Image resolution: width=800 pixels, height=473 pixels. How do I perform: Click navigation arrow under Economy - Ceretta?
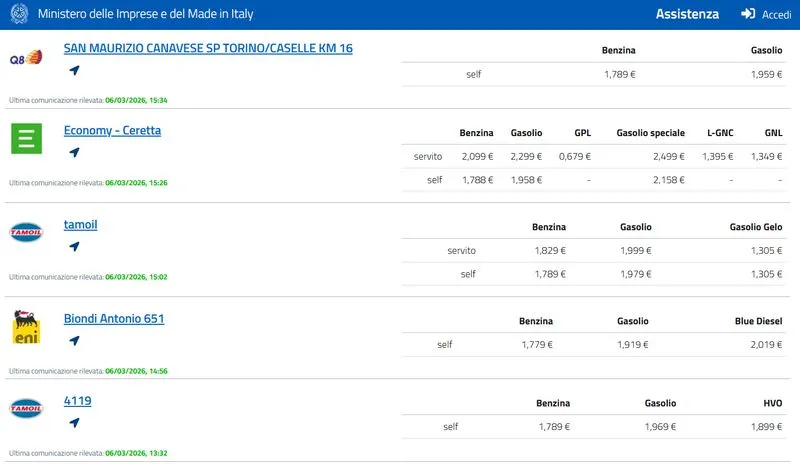74,153
